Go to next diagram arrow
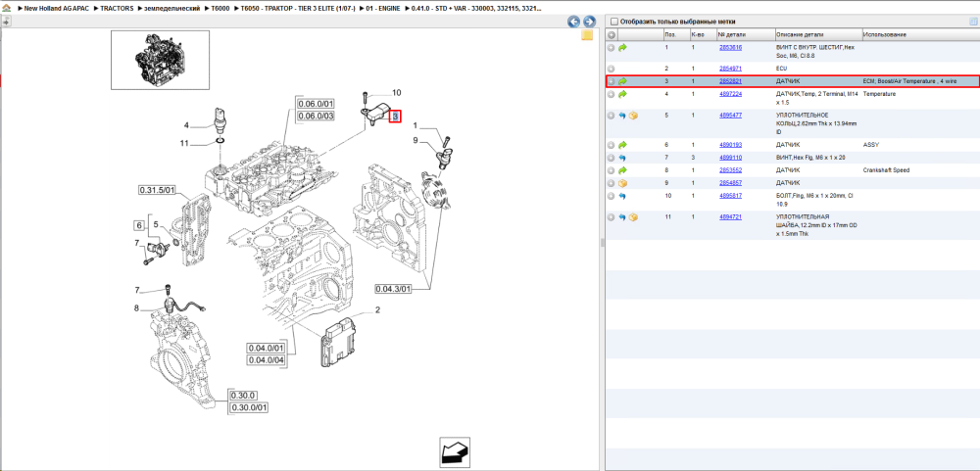The image size is (980, 471). tap(588, 22)
